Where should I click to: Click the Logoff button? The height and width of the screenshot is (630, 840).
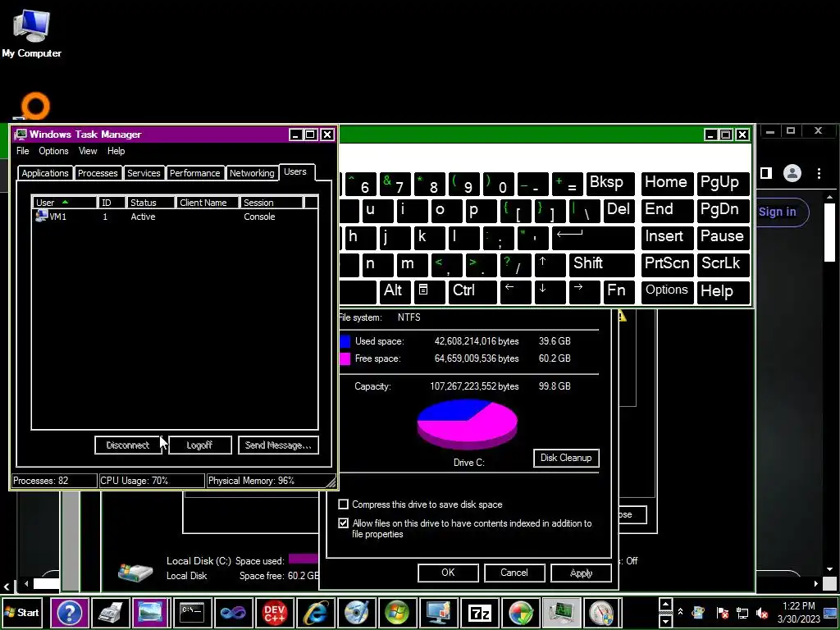coord(200,445)
